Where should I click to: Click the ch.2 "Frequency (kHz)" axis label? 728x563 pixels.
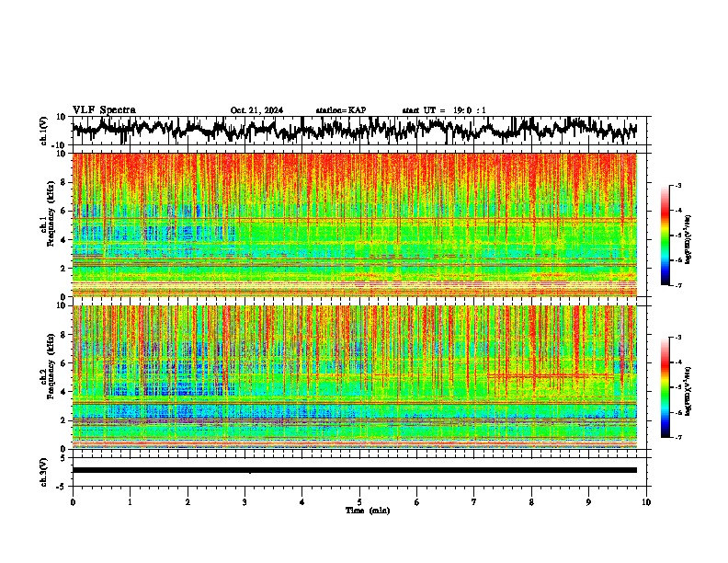51,366
